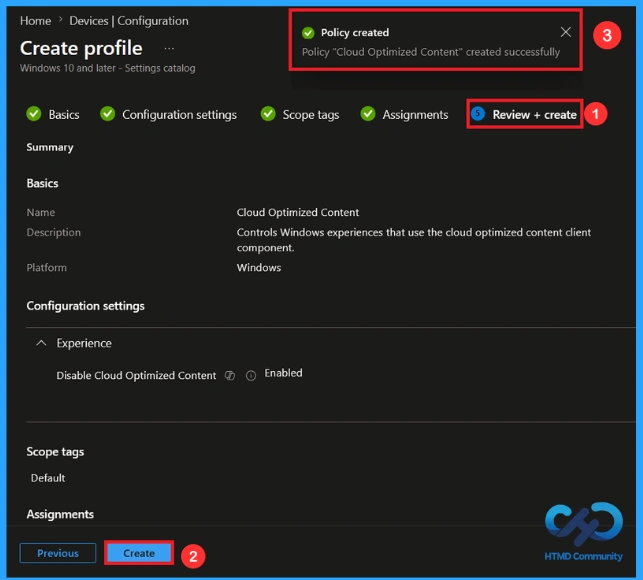The height and width of the screenshot is (580, 643).
Task: Click the Name field label
Action: 41,212
